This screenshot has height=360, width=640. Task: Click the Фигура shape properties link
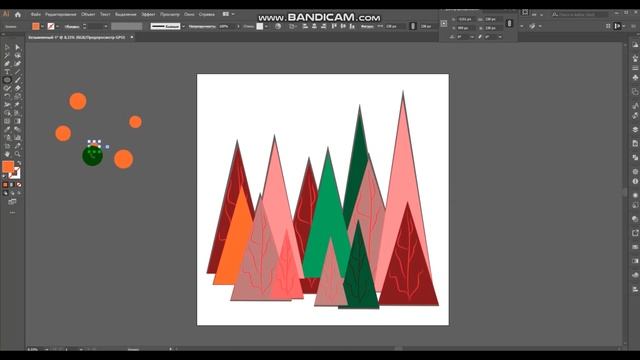click(x=367, y=26)
